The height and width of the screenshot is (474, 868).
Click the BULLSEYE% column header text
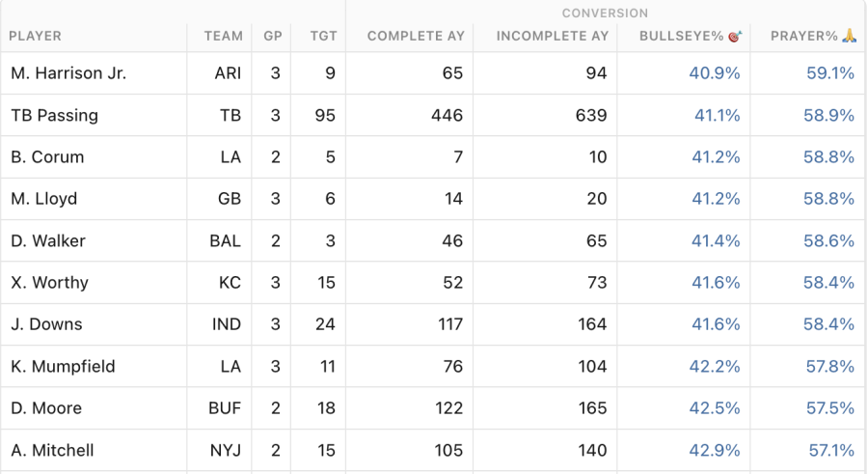point(682,36)
